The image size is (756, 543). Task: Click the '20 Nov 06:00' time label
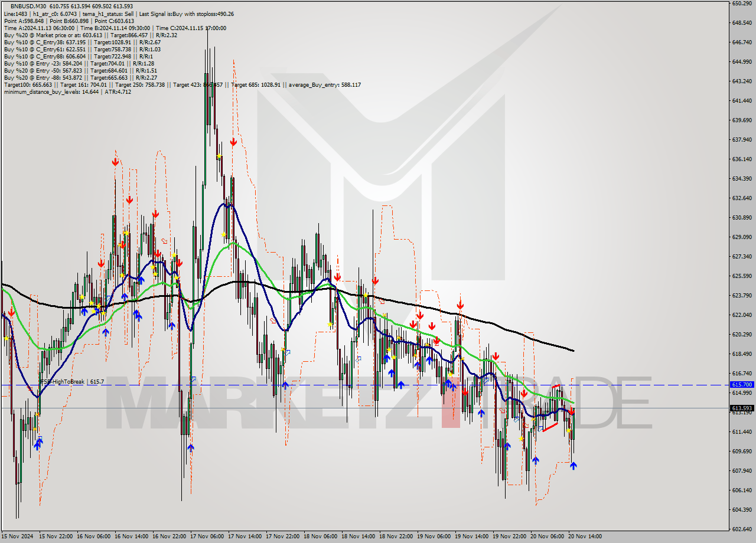point(548,537)
